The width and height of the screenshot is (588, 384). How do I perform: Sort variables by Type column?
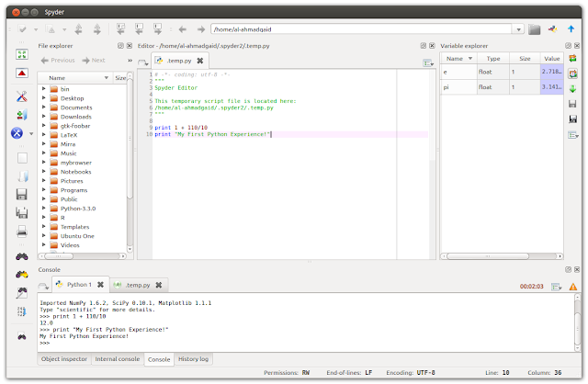point(493,59)
